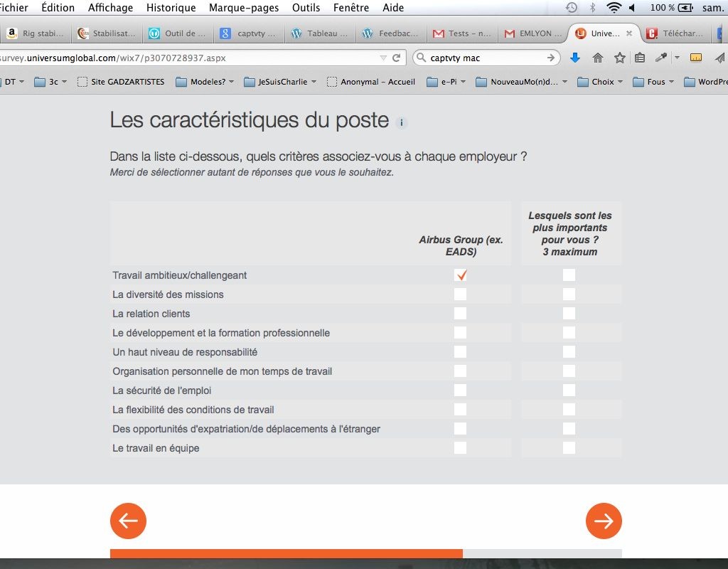The image size is (728, 569).
Task: Switch to the Rig stabi... tab
Action: point(36,33)
